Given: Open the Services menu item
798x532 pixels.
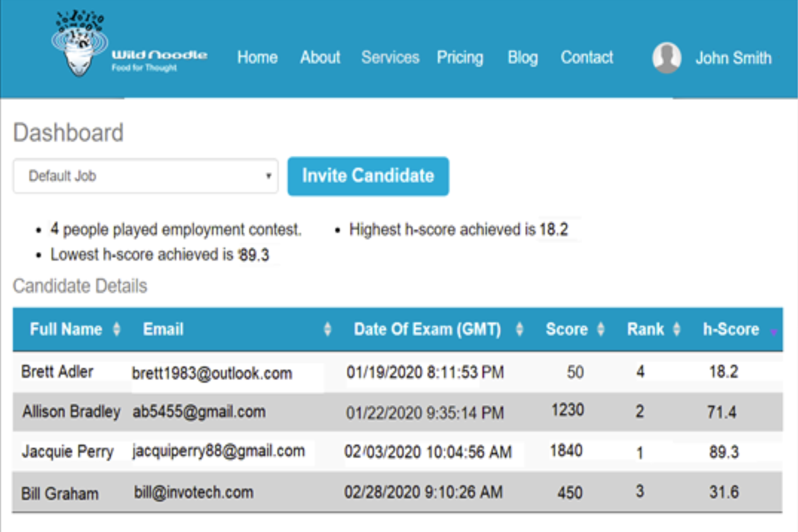Looking at the screenshot, I should pyautogui.click(x=390, y=58).
